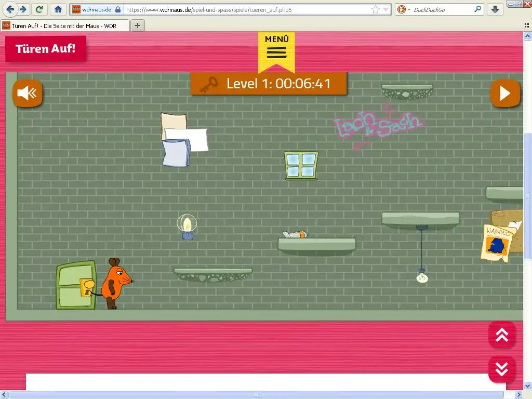Click the vertical scrollbar down arrow
532x399 pixels.
528,386
